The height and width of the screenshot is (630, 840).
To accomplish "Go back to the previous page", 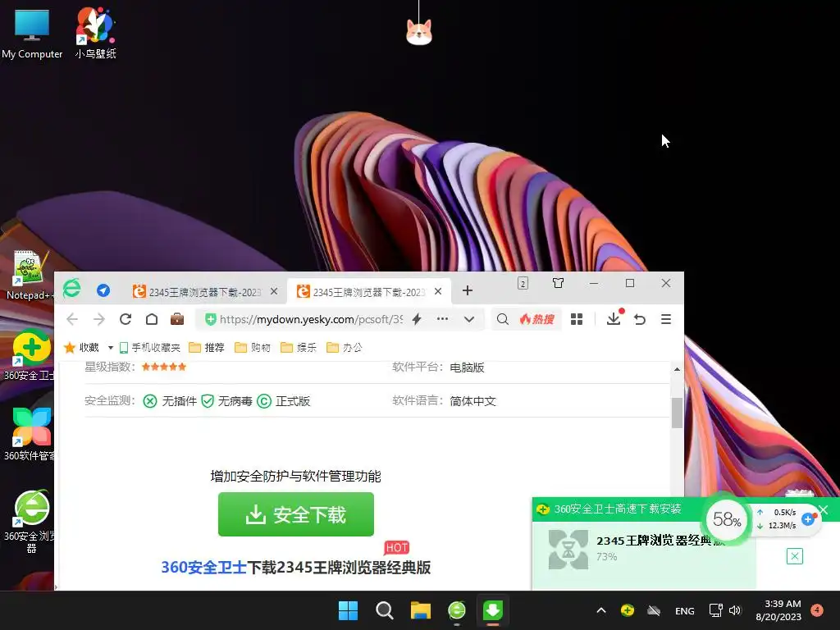I will click(x=72, y=320).
